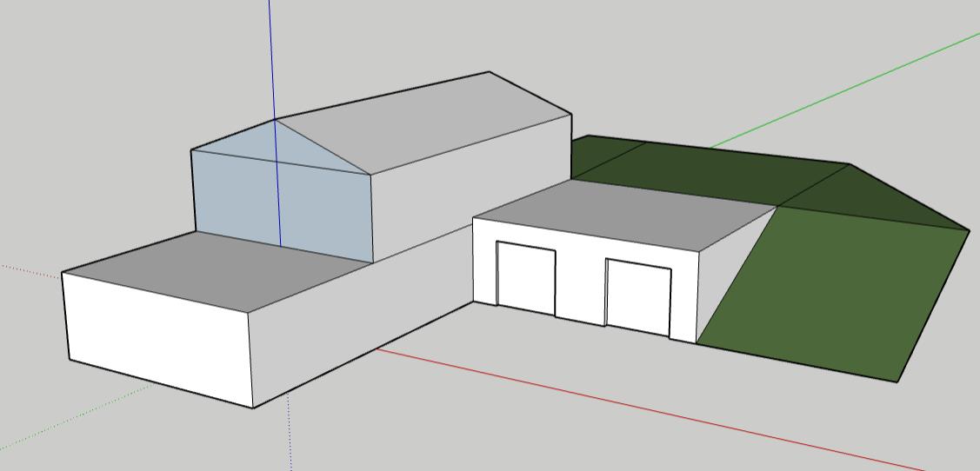Image resolution: width=980 pixels, height=471 pixels.
Task: Select the flat gray roof of the lower left block
Action: point(216,272)
